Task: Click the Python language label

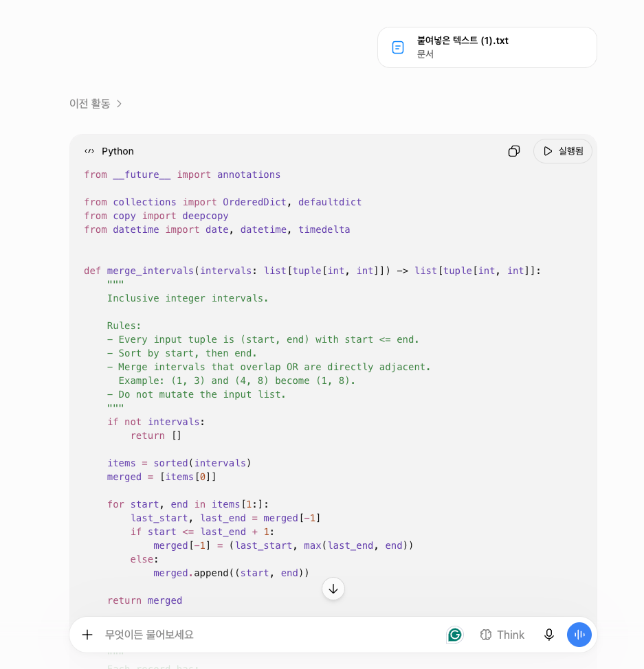Action: point(118,151)
